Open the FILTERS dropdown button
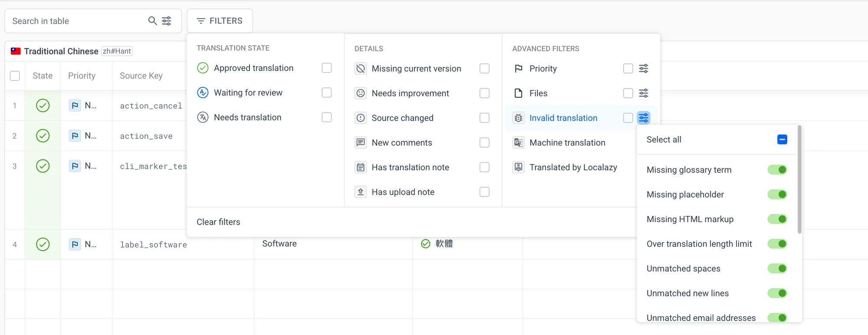868x335 pixels. [220, 21]
